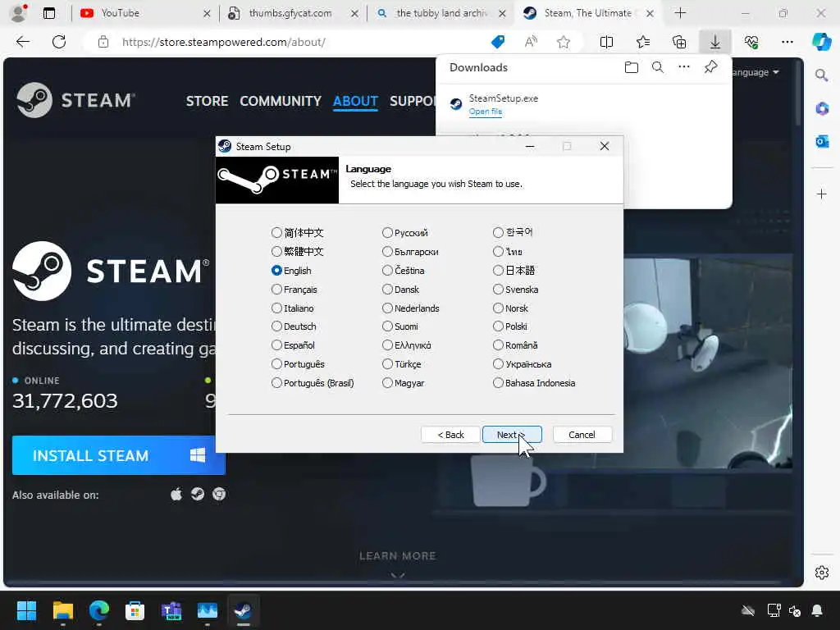Image resolution: width=840 pixels, height=630 pixels.
Task: Click the browser Downloads toolbar icon
Action: tap(715, 42)
